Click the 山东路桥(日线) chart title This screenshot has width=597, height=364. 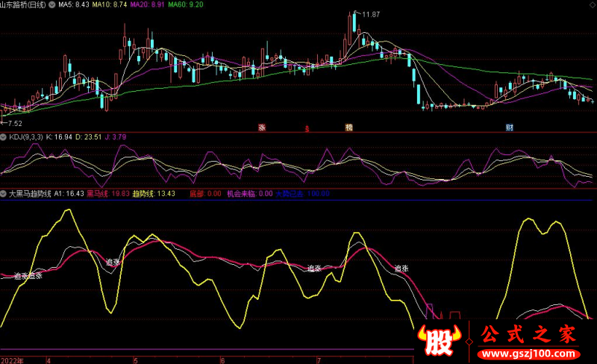coord(22,4)
